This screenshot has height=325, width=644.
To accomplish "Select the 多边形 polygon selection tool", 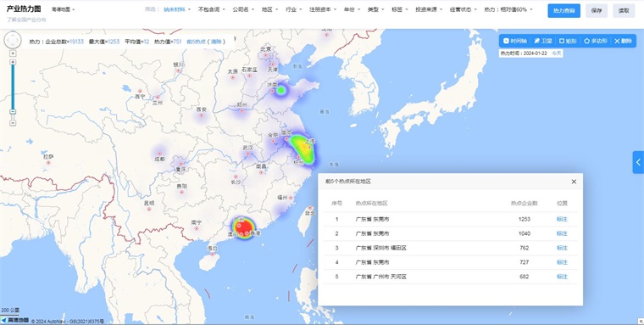I will pos(596,41).
